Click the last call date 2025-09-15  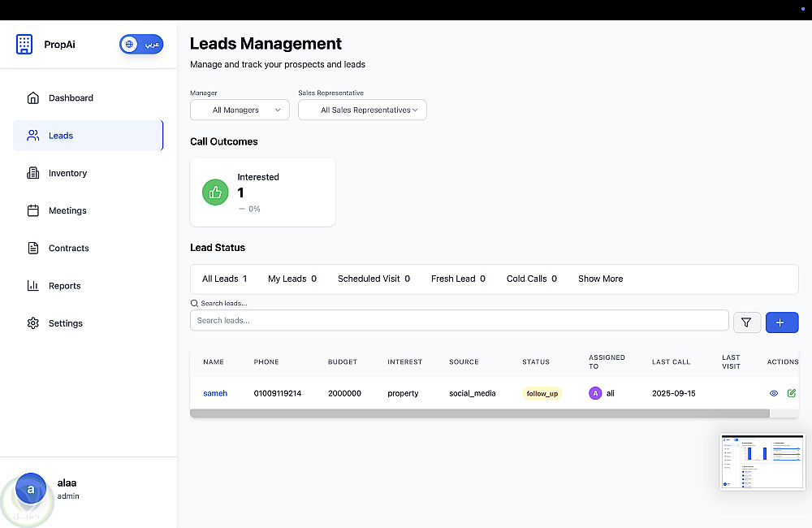coord(674,393)
